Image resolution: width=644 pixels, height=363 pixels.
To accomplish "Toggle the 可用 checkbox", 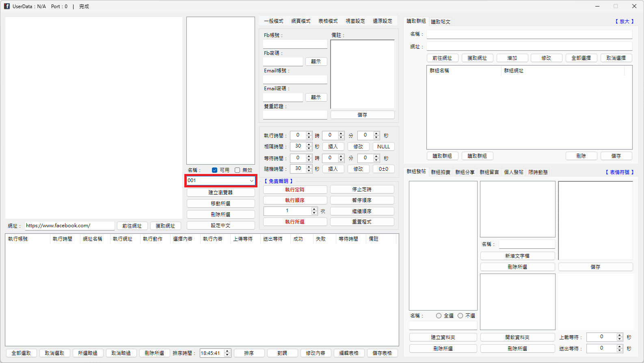I will (x=214, y=170).
